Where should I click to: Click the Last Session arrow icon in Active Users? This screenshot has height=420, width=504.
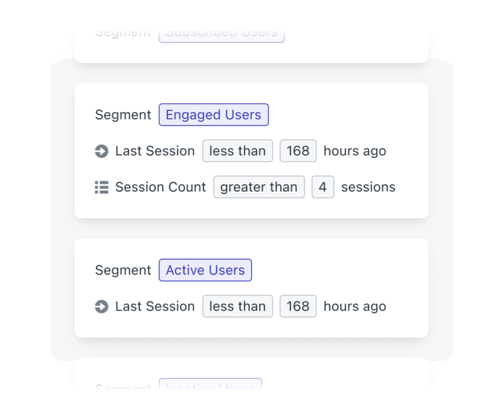click(102, 307)
